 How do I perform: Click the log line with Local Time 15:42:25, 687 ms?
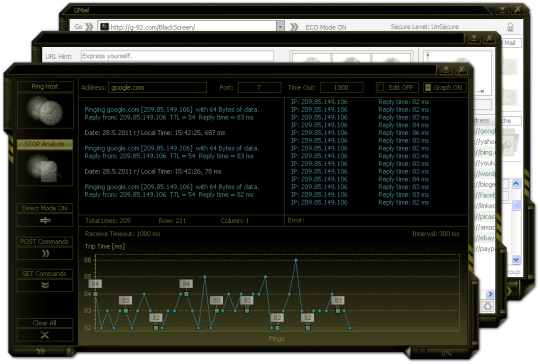(155, 133)
